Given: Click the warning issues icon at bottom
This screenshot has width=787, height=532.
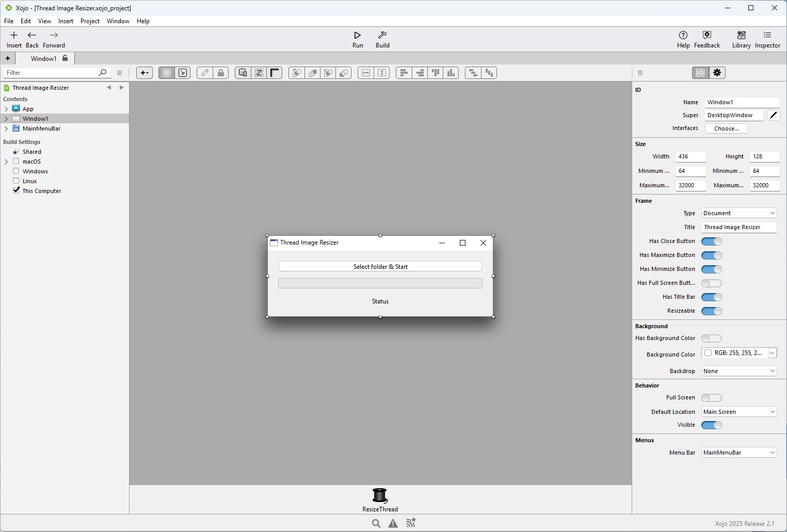Looking at the screenshot, I should coord(393,523).
